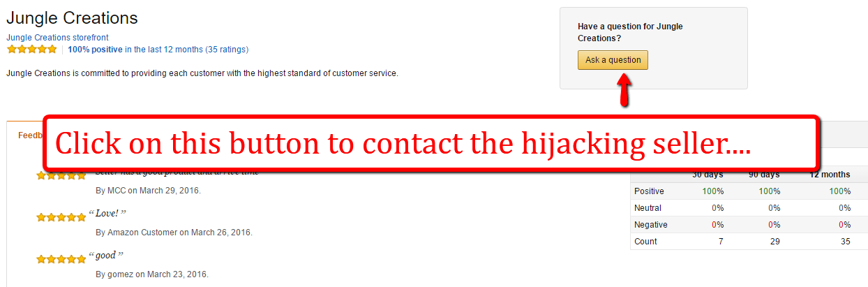Click the red hijacking seller instruction banner
The width and height of the screenshot is (868, 287).
(431, 143)
